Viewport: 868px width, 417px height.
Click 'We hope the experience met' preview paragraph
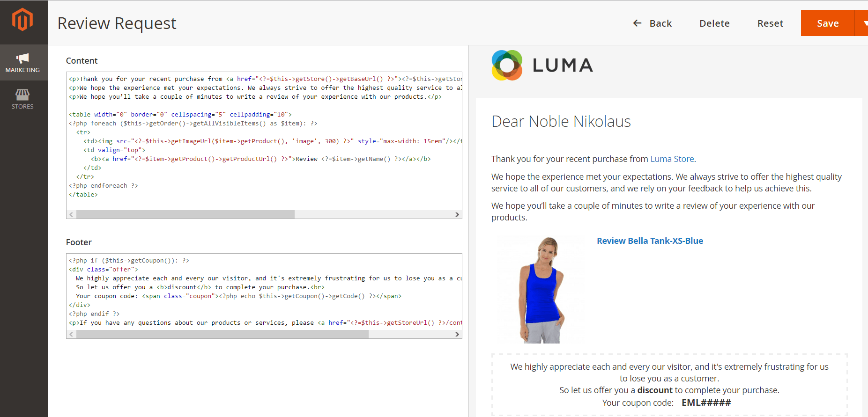point(667,183)
